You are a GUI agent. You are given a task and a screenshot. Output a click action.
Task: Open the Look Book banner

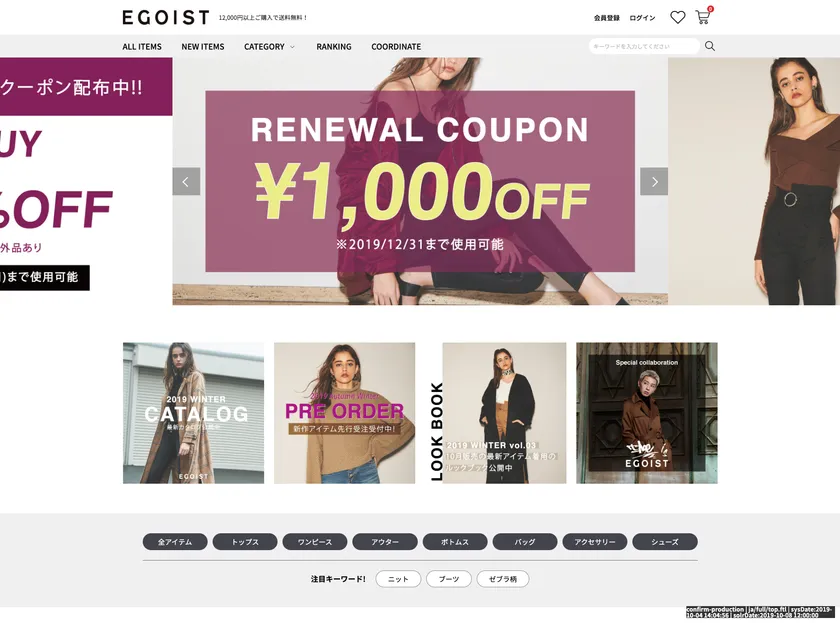coord(497,413)
